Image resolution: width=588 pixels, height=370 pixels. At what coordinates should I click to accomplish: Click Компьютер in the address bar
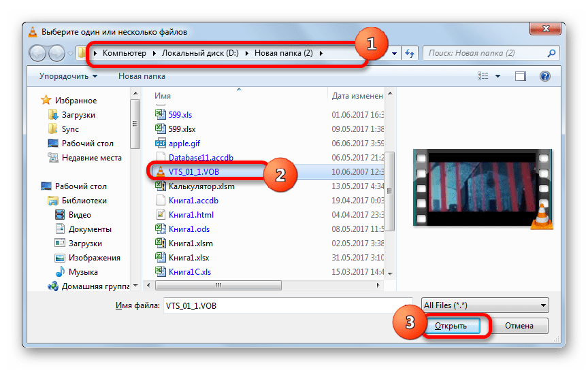pyautogui.click(x=124, y=53)
